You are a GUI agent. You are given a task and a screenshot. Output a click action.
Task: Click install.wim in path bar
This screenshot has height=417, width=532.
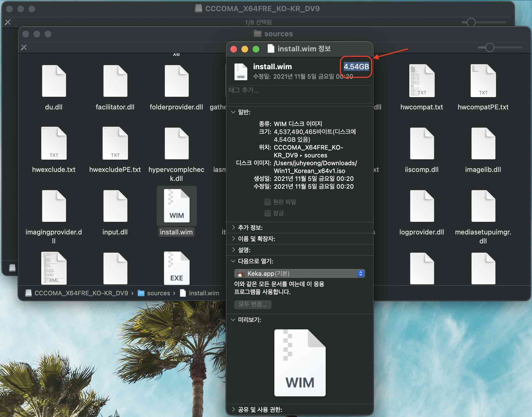200,293
